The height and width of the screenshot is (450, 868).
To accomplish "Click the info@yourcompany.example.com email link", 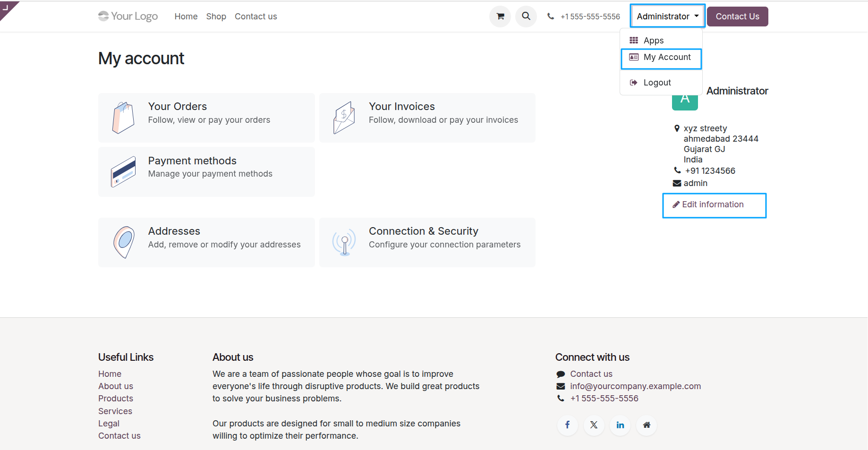I will [x=635, y=386].
